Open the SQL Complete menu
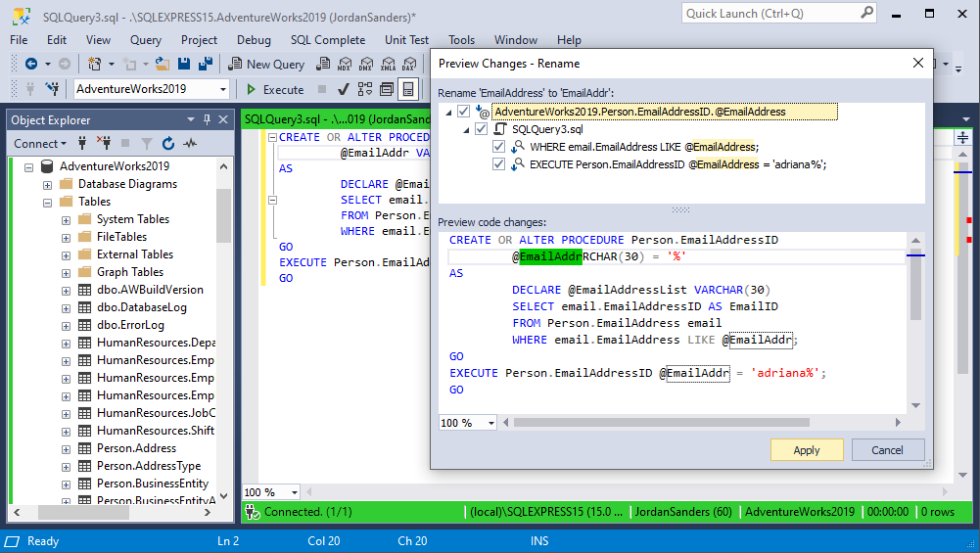 click(x=328, y=39)
